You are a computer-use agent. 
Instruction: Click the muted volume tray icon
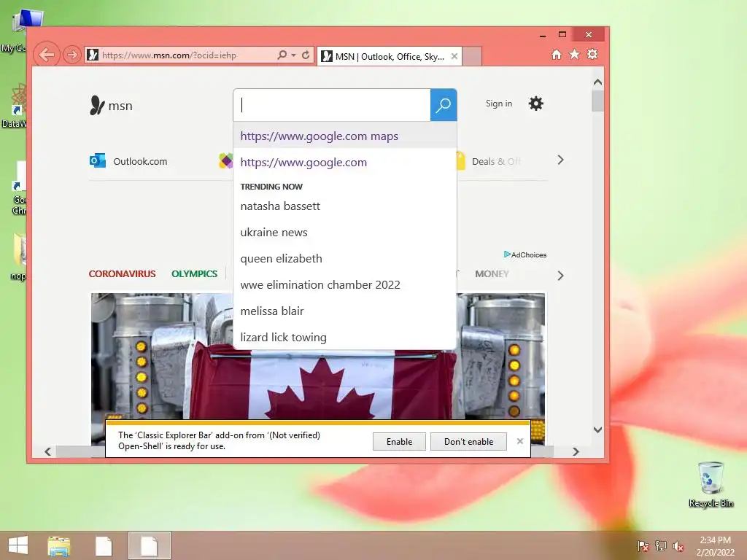[678, 546]
